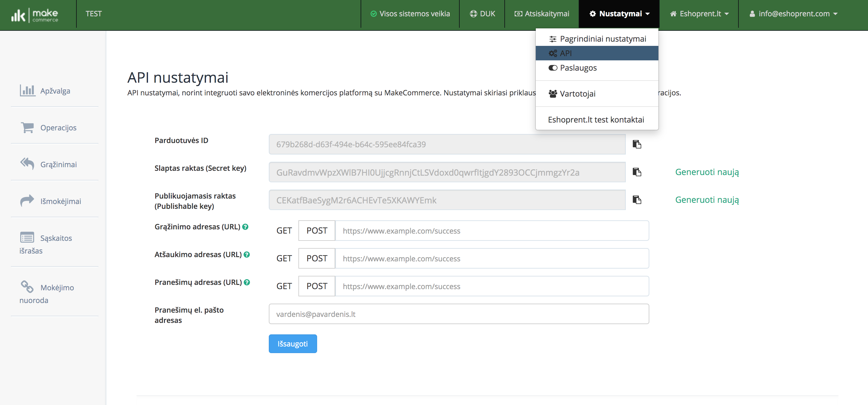
Task: Click the MakeCommerce logo
Action: point(35,15)
